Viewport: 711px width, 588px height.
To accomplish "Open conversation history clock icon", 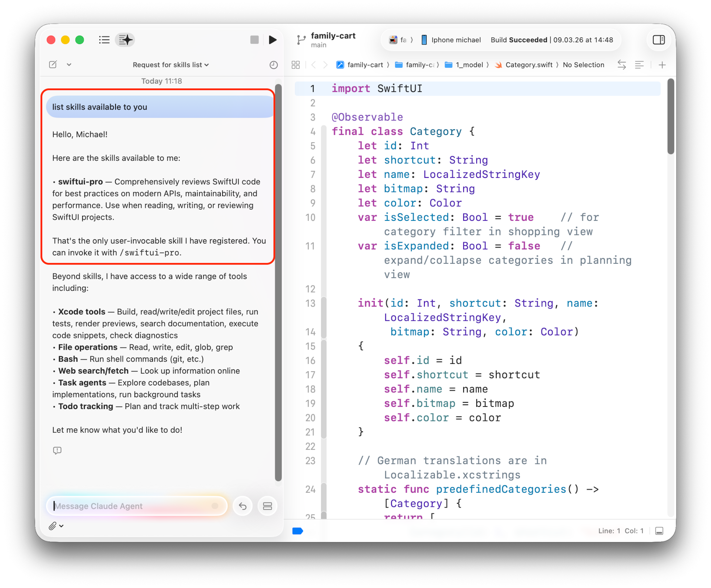I will tap(273, 65).
